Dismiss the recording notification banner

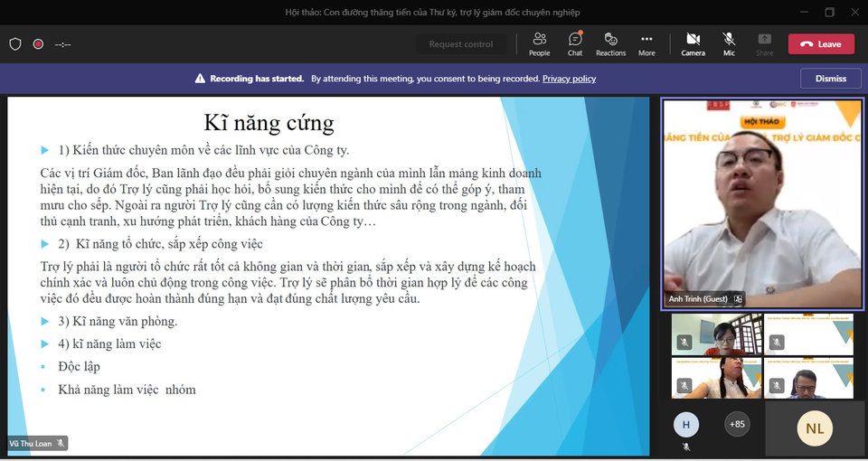830,79
